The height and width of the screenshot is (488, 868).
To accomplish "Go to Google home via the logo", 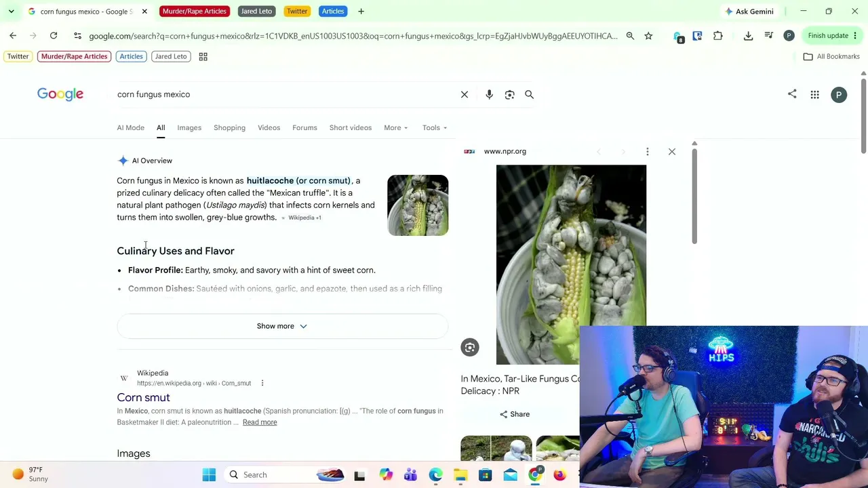I will pos(60,94).
